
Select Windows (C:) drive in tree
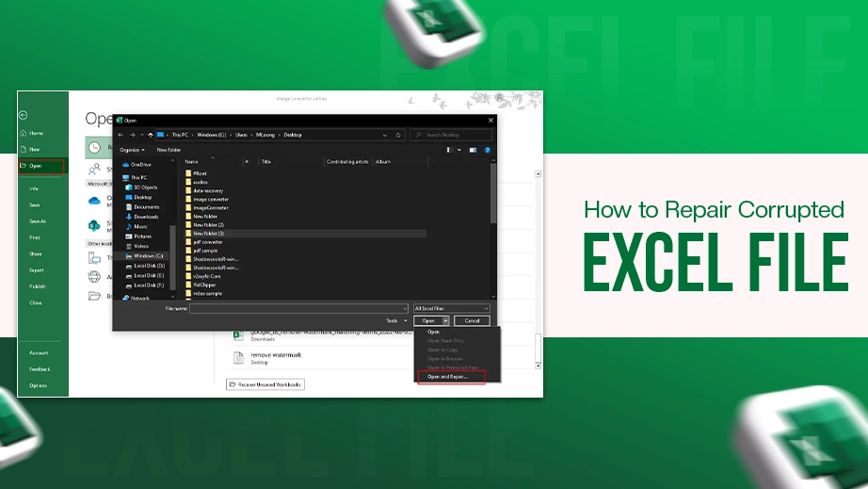(x=144, y=256)
